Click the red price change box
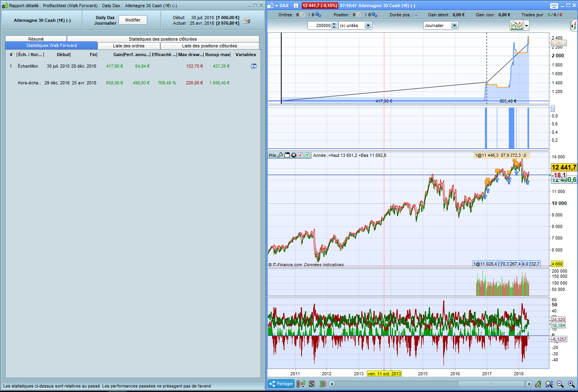Image resolution: width=578 pixels, height=392 pixels. coord(320,6)
